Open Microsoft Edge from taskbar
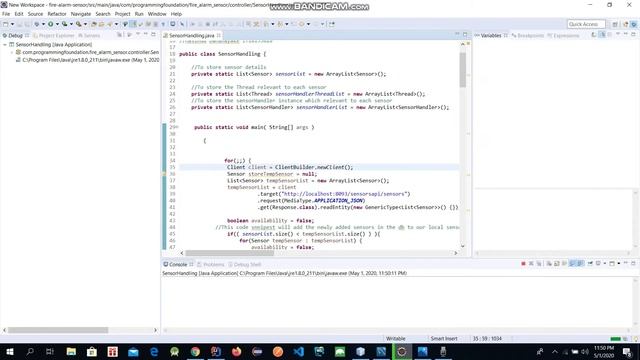Viewport: 640px width, 360px height. (154, 351)
